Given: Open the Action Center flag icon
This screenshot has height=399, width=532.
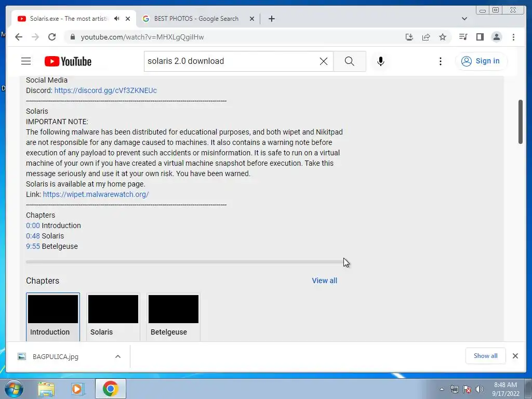Looking at the screenshot, I should [467, 389].
